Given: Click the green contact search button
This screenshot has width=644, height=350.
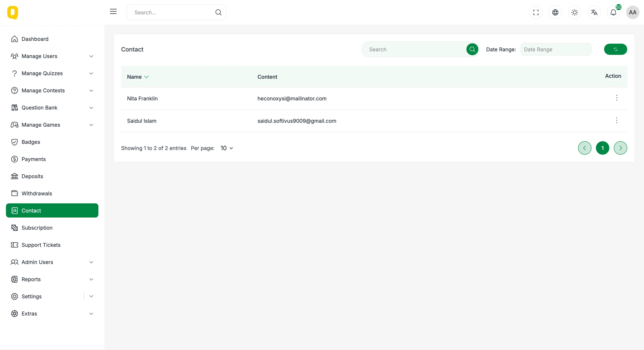Looking at the screenshot, I should (x=472, y=49).
